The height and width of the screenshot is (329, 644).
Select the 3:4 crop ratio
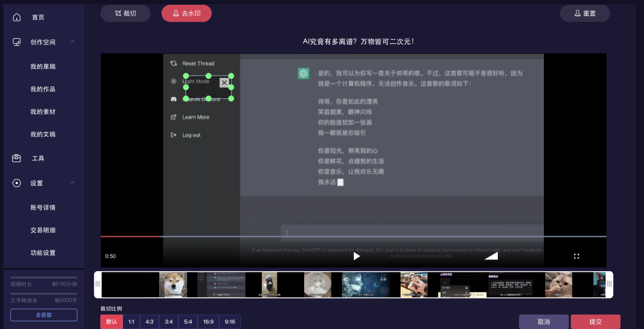click(x=169, y=322)
